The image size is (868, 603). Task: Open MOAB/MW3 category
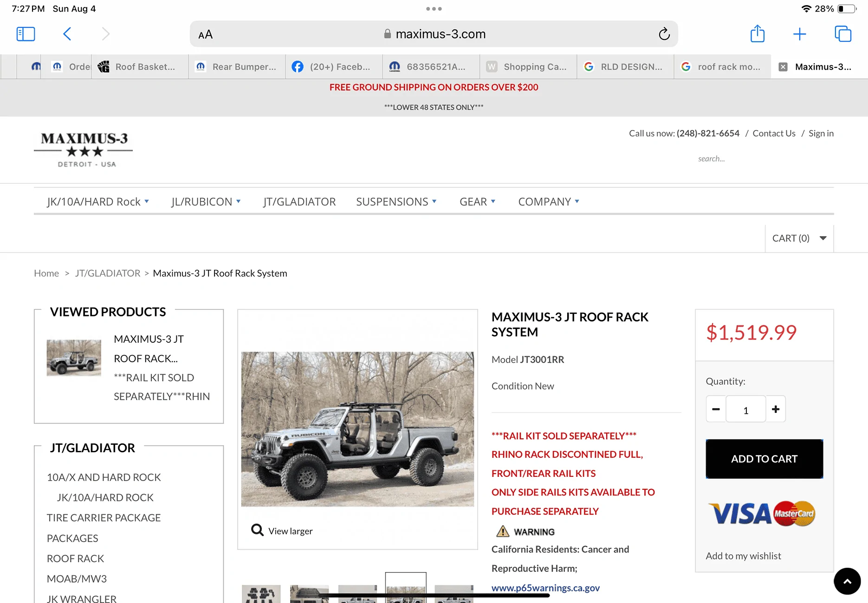coord(77,579)
